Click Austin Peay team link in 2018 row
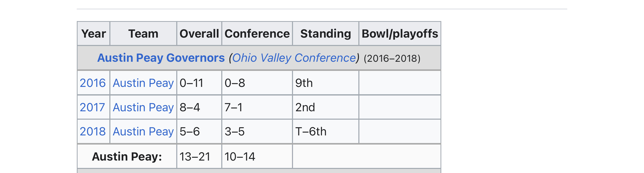Screen dimensions: 644x173 pyautogui.click(x=143, y=132)
